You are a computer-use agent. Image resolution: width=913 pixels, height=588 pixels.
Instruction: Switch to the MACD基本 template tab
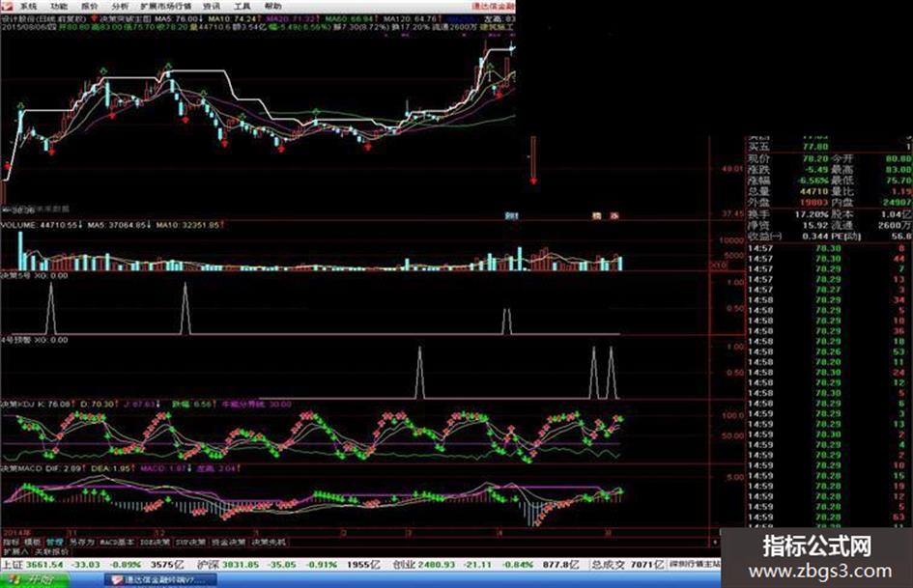(117, 542)
